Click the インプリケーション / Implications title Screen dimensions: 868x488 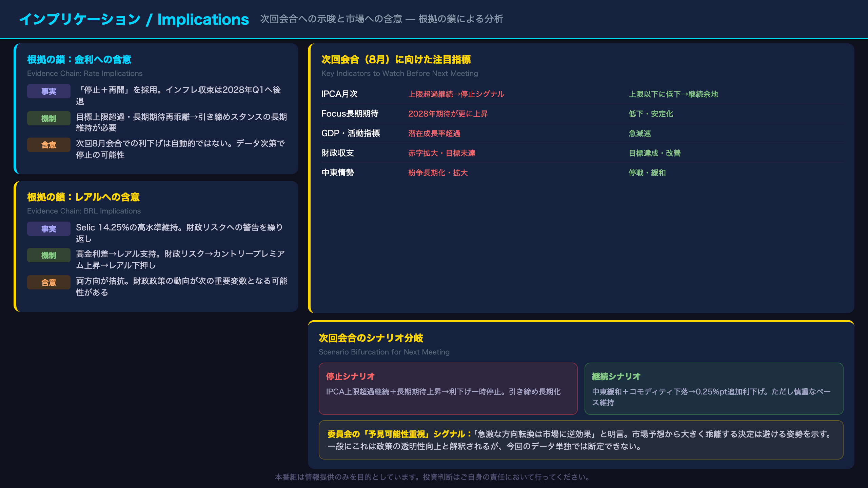pos(134,19)
